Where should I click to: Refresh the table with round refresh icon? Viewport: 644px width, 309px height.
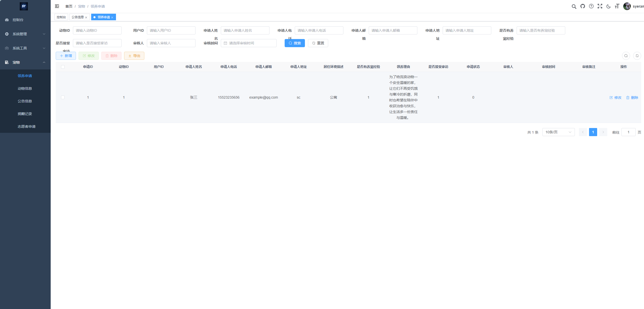[637, 56]
